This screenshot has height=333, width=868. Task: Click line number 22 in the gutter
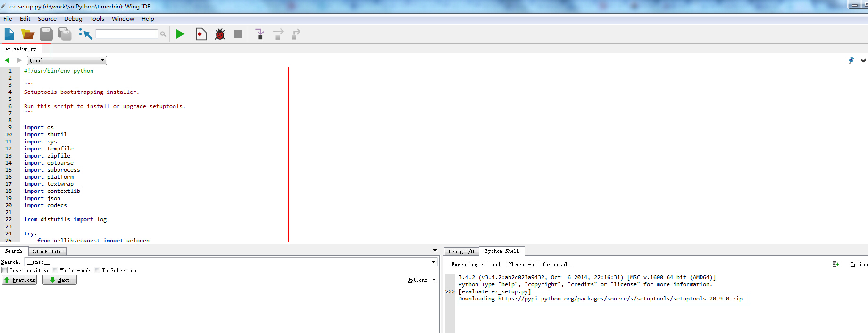(x=8, y=219)
